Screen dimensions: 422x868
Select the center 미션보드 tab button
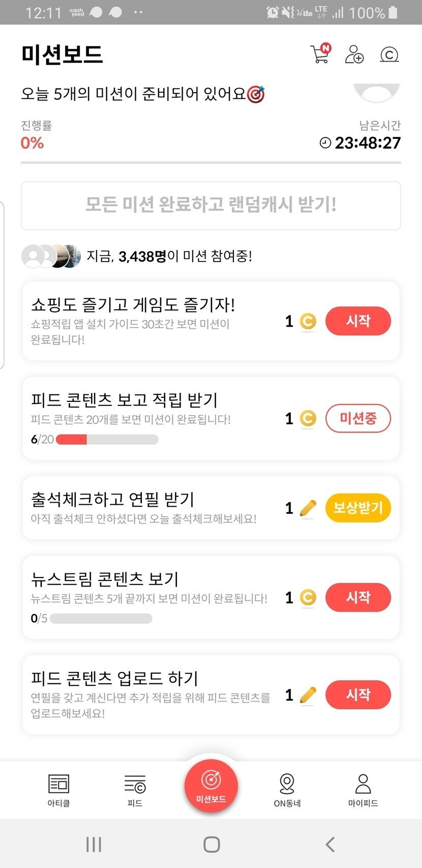(x=211, y=785)
